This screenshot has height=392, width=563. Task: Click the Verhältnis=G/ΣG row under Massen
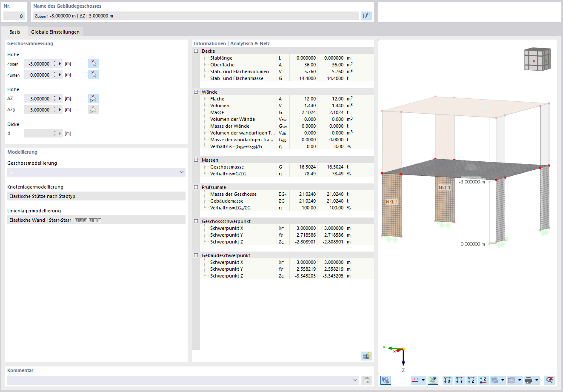287,174
